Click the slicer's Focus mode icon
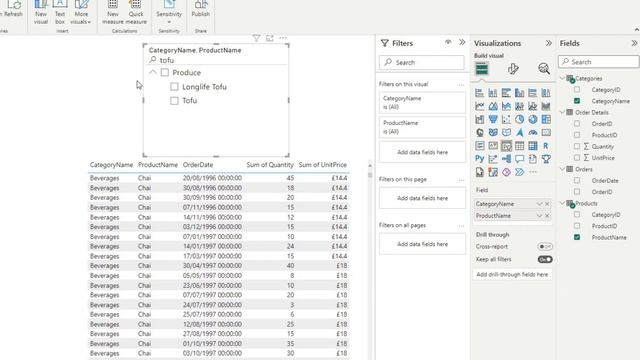Image resolution: width=640 pixels, height=360 pixels. 270,38
